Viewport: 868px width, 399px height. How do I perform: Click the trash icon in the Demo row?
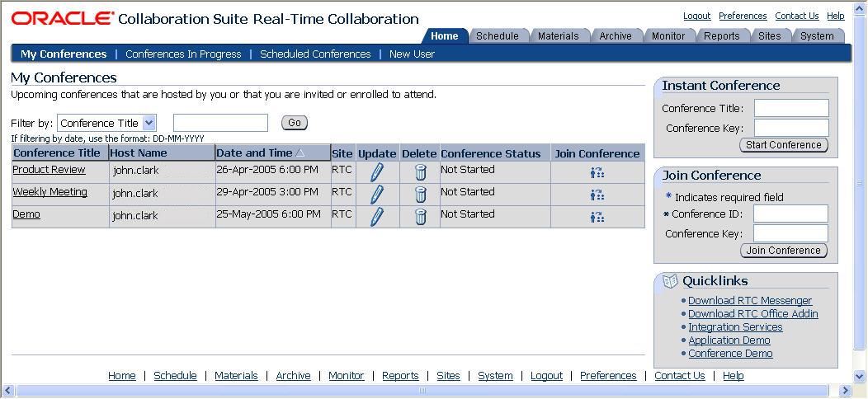point(420,217)
